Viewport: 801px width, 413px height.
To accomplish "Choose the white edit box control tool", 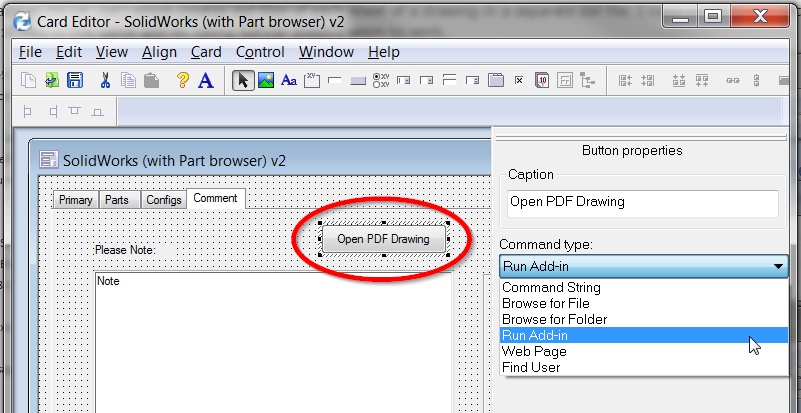I will tap(335, 81).
